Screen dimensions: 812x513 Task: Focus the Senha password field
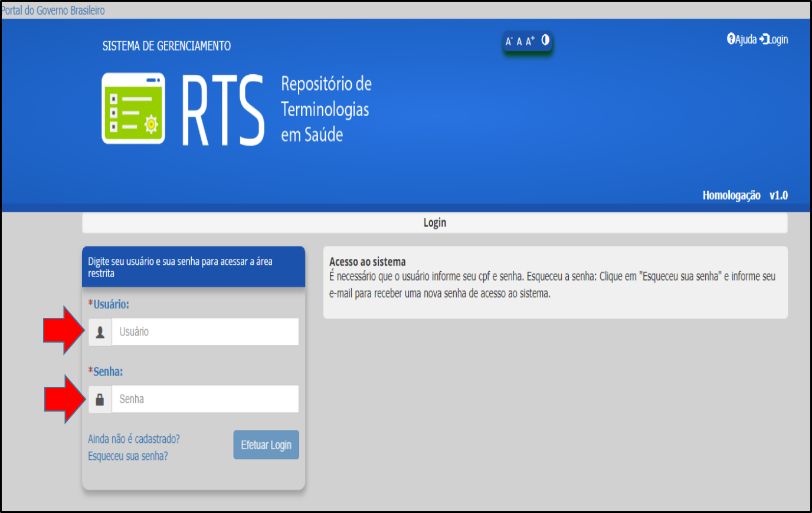point(205,399)
